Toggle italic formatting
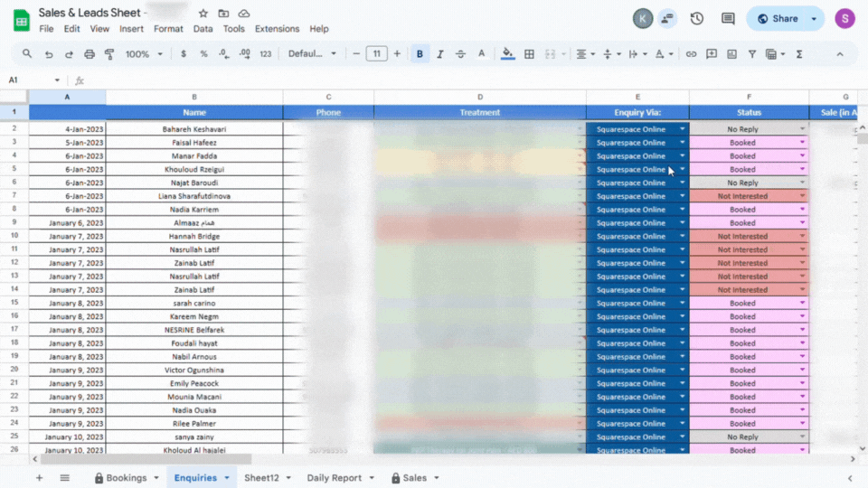Viewport: 868px width, 488px height. (440, 54)
